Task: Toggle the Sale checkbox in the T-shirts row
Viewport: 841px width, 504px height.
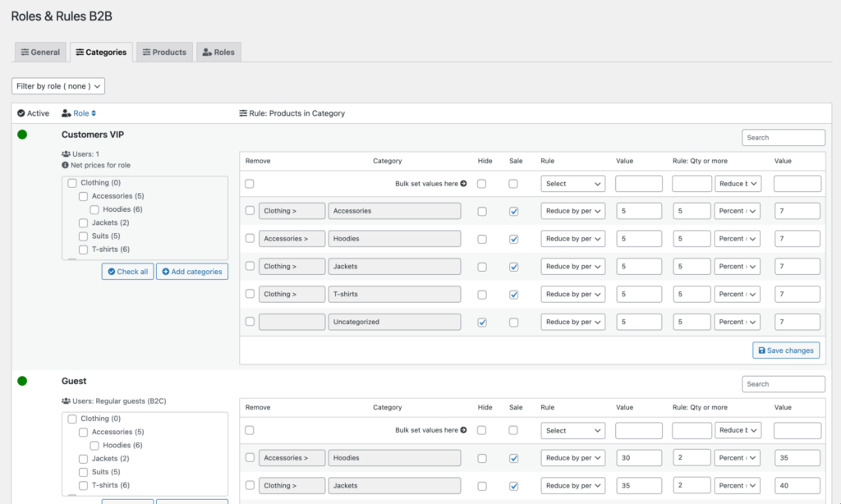Action: click(x=514, y=295)
